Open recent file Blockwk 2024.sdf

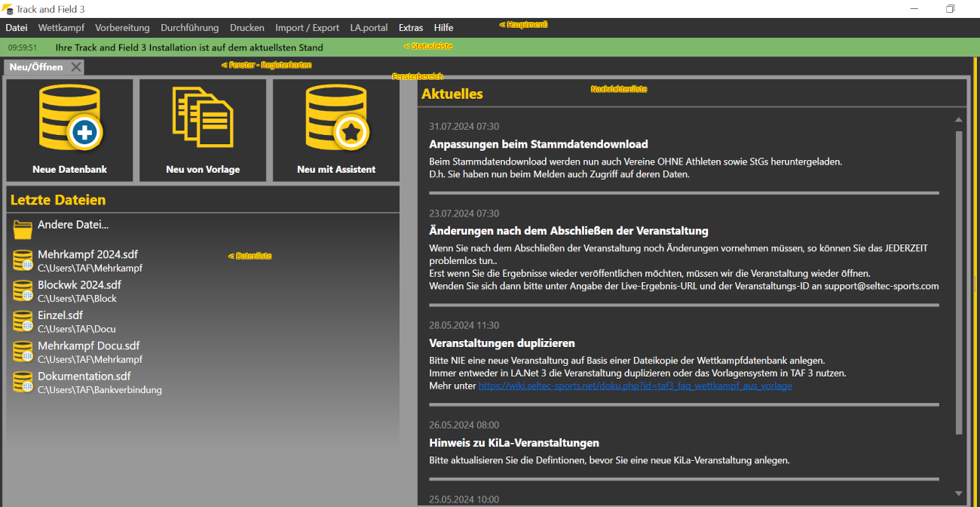click(x=79, y=285)
